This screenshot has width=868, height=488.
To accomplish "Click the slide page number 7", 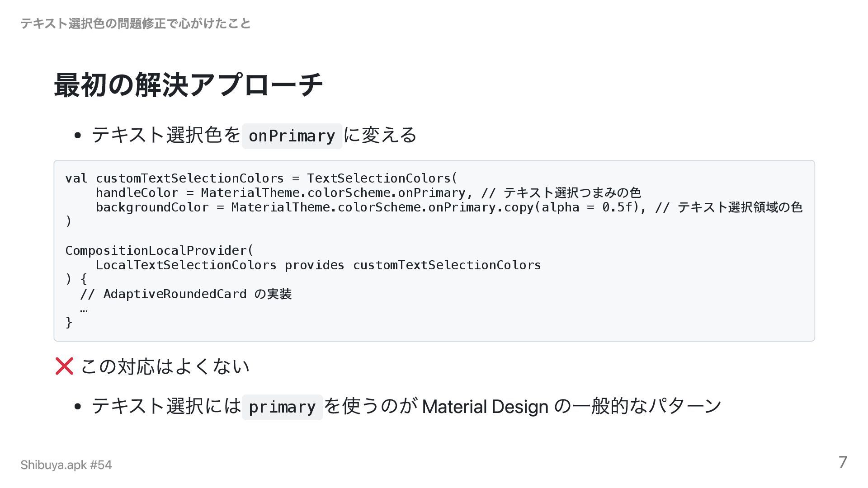I will click(842, 462).
